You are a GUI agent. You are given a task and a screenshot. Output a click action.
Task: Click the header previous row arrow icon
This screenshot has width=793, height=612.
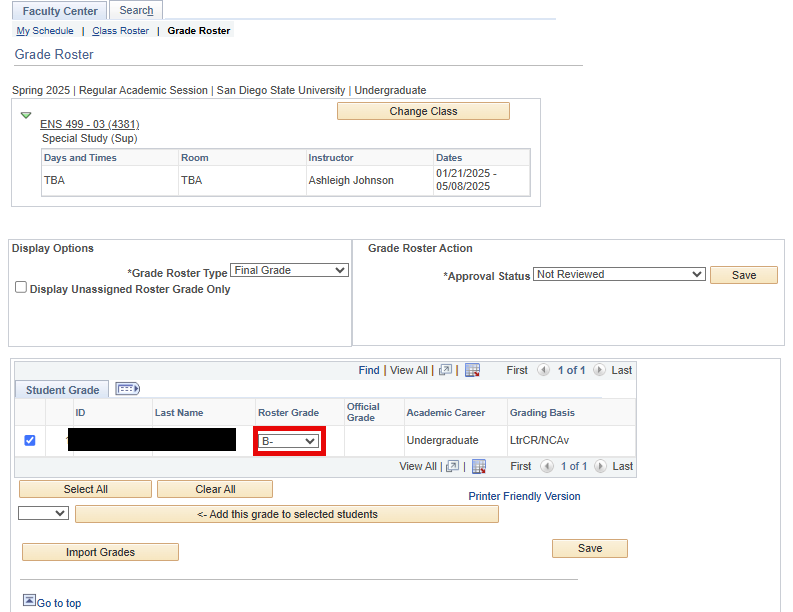click(x=544, y=370)
